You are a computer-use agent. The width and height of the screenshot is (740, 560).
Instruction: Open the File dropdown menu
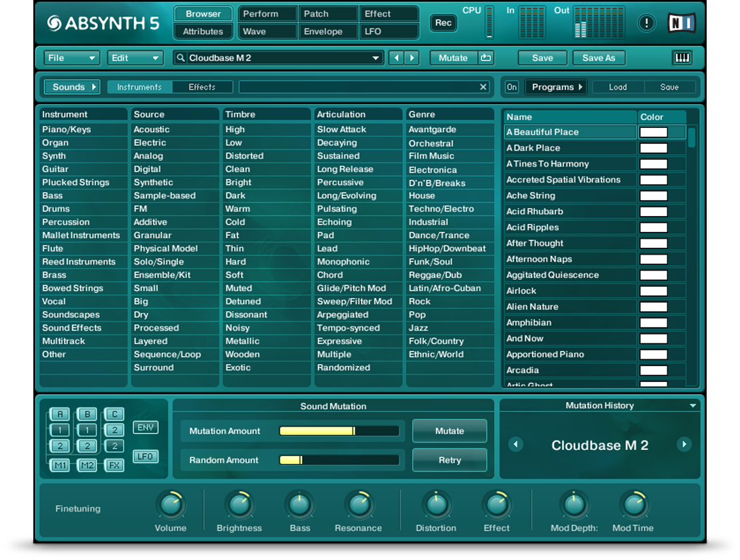71,58
